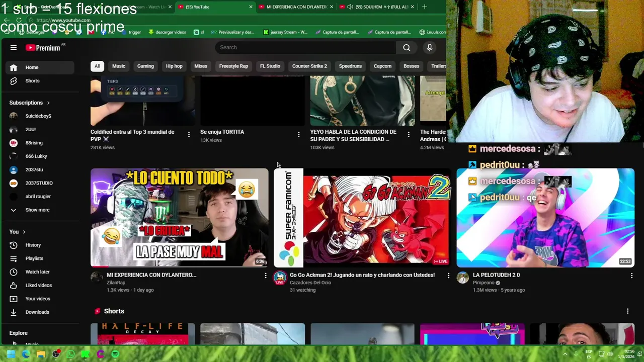Viewport: 644px width, 362px height.
Task: Open the $uicideboy$ subscription channel
Action: point(38,116)
